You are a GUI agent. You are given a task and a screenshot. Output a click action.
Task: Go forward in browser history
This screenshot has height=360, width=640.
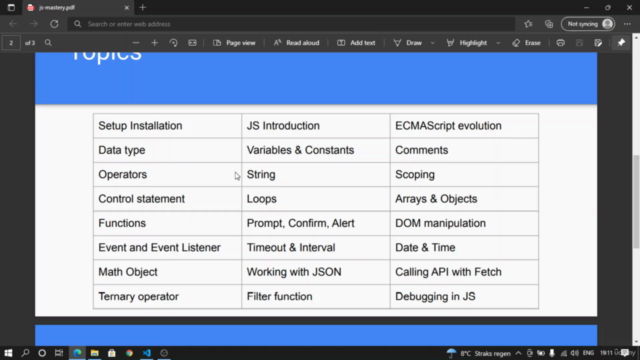pos(34,24)
